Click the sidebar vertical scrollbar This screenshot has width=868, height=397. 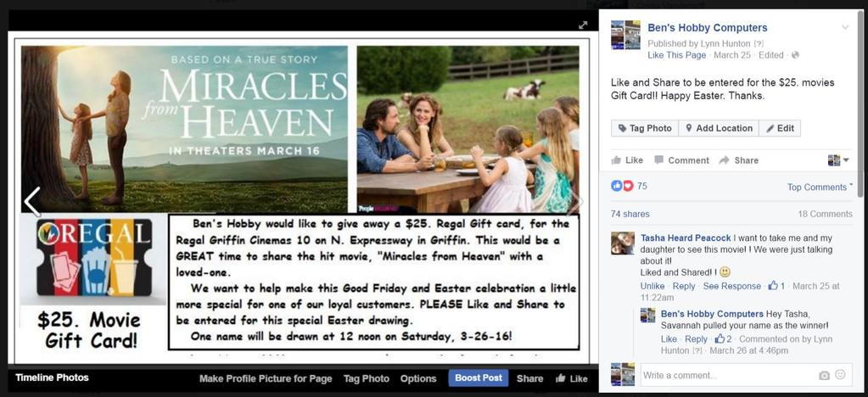(x=860, y=104)
